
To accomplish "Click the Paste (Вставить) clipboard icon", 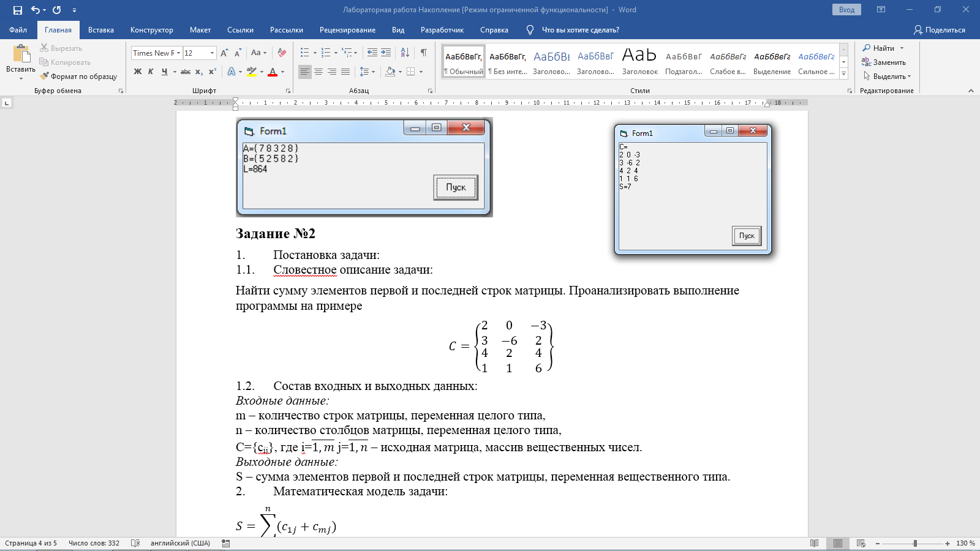I will coord(21,54).
